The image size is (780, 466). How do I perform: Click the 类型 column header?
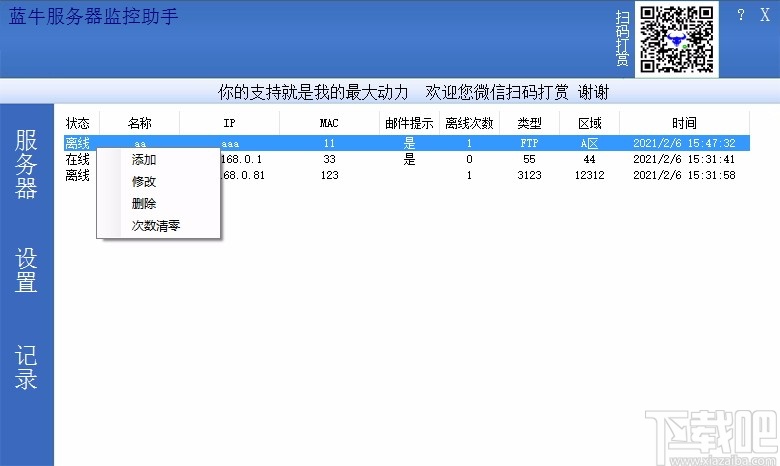click(529, 123)
